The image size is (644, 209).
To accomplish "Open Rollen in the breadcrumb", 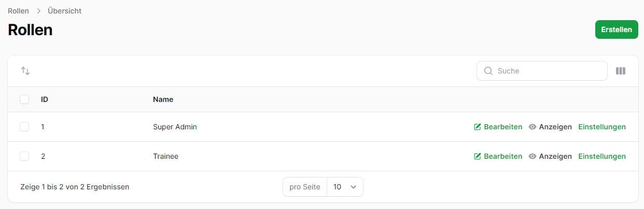I will pos(18,11).
